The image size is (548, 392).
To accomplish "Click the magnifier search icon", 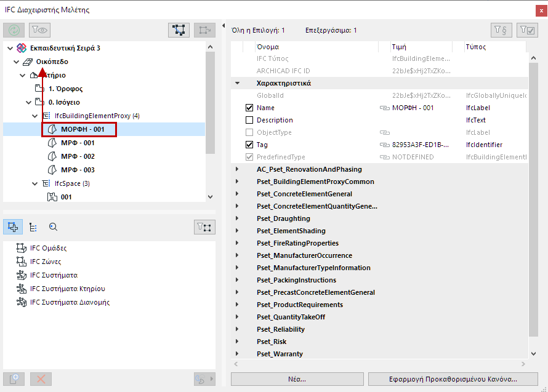I will [x=53, y=227].
